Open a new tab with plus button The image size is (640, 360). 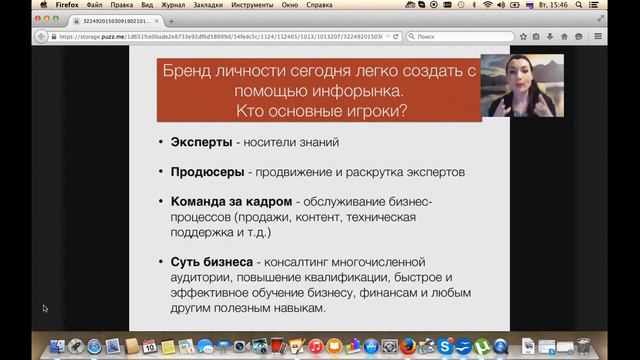171,21
